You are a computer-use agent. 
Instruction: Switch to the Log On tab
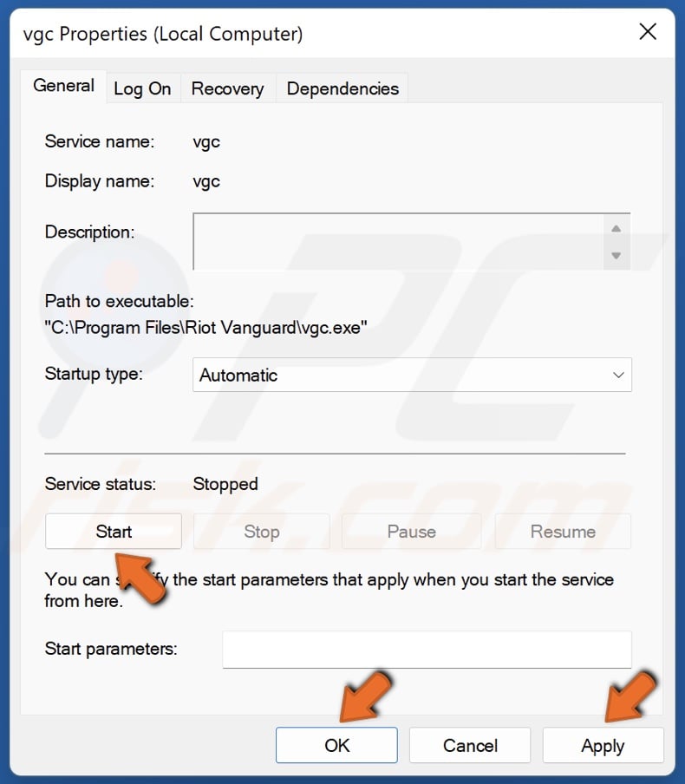point(142,88)
